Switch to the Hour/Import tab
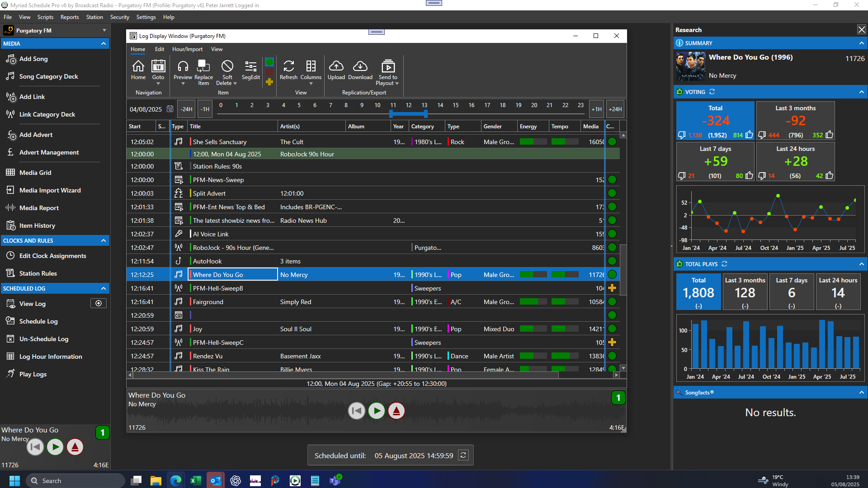The height and width of the screenshot is (488, 868). point(187,49)
